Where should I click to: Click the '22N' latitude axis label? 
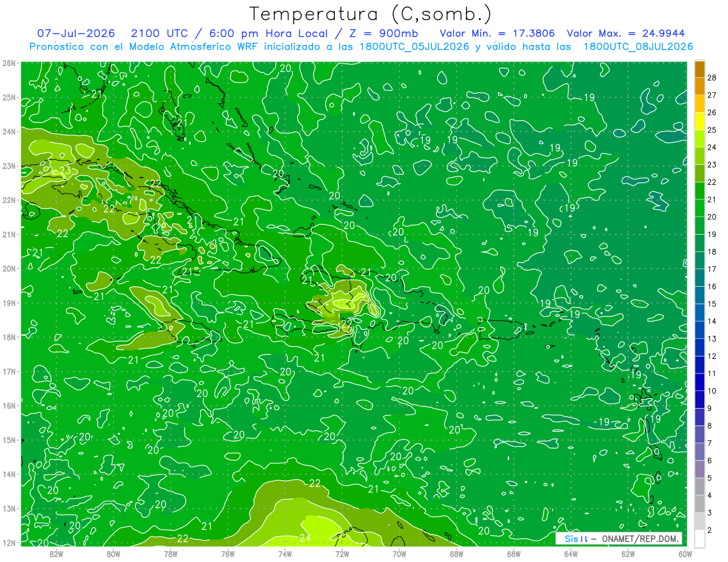(x=8, y=200)
